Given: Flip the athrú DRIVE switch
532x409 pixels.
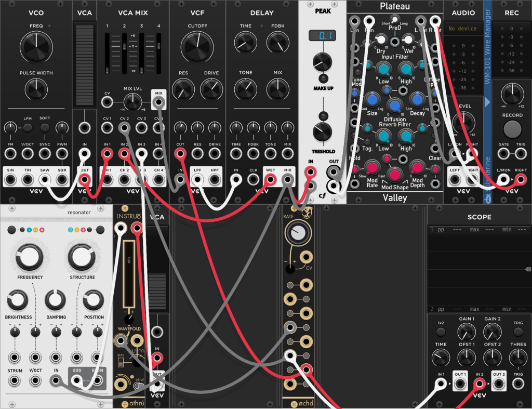Looking at the screenshot, I should (138, 386).
